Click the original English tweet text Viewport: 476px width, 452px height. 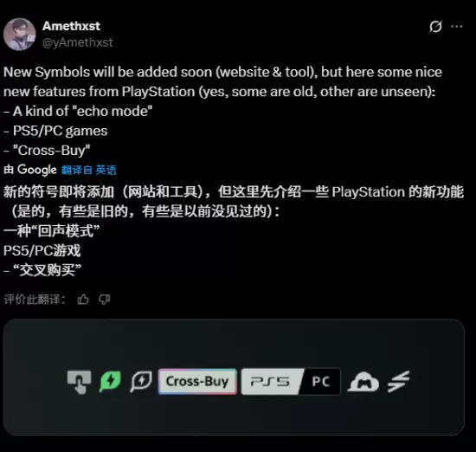pos(222,111)
